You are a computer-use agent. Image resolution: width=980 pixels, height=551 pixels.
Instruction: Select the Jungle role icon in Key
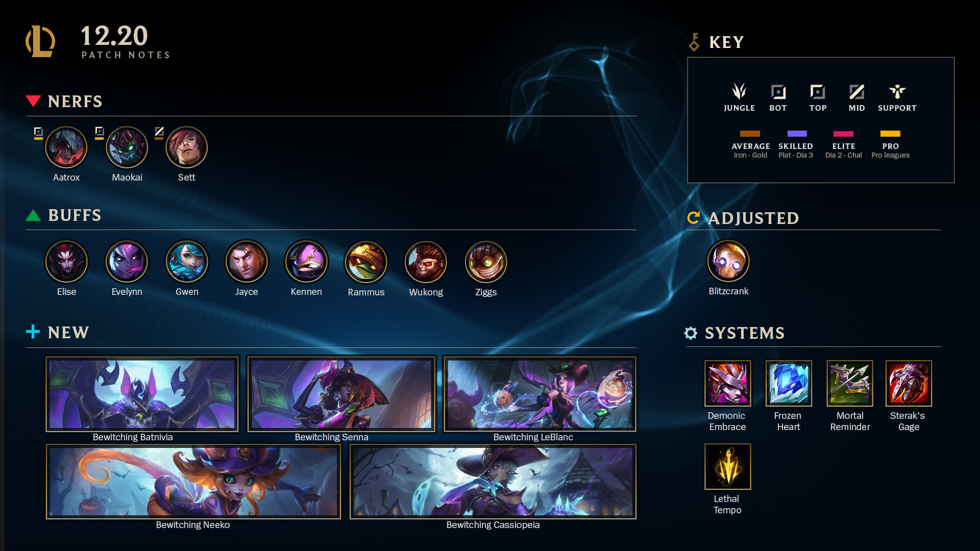tap(739, 91)
